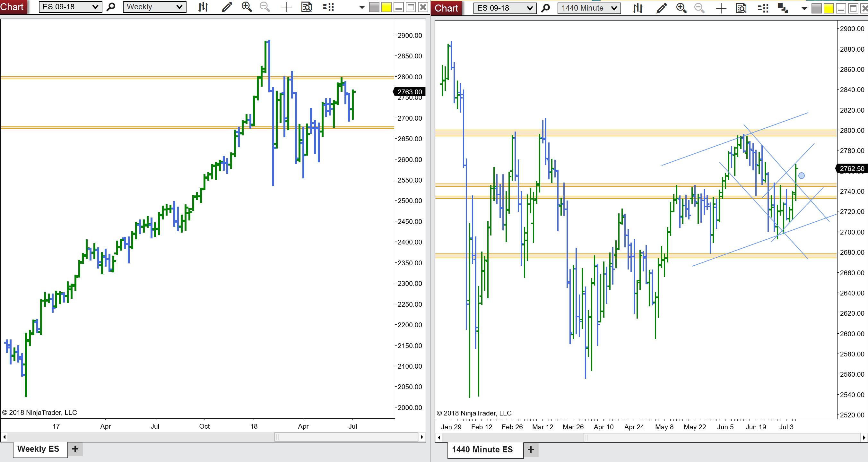This screenshot has width=868, height=462.
Task: Expand the toolbar overflow arrow in 1440 Minute chart
Action: pyautogui.click(x=804, y=8)
